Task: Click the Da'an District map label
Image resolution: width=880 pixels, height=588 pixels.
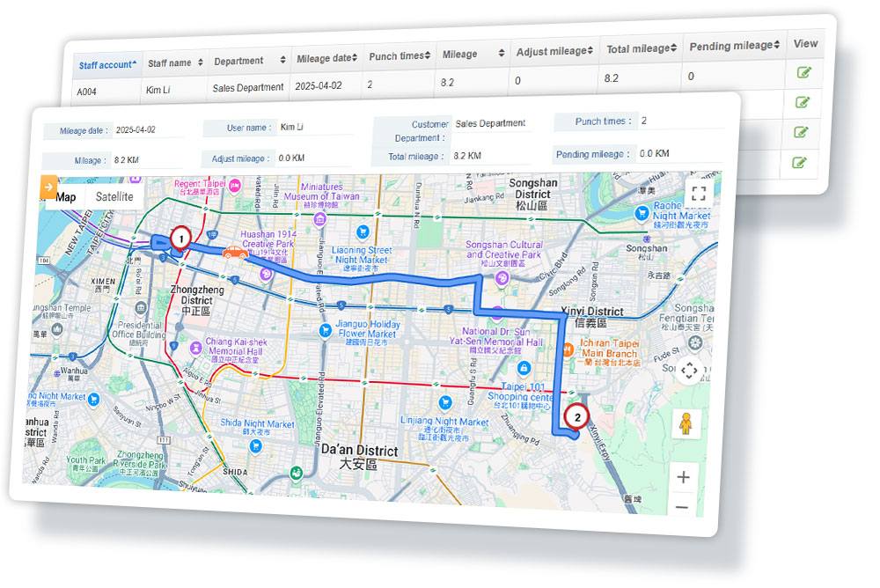Action: pyautogui.click(x=359, y=457)
